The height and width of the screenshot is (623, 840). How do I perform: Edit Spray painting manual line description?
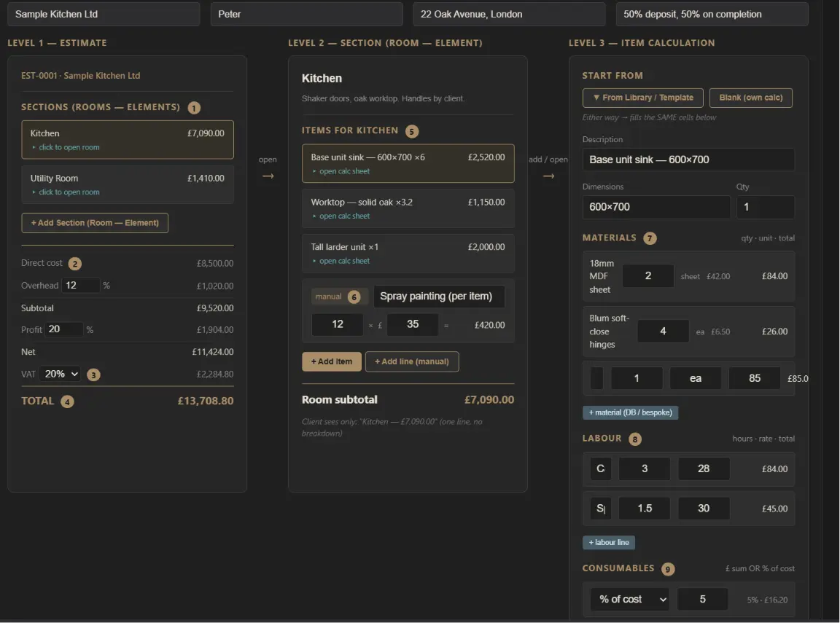439,296
